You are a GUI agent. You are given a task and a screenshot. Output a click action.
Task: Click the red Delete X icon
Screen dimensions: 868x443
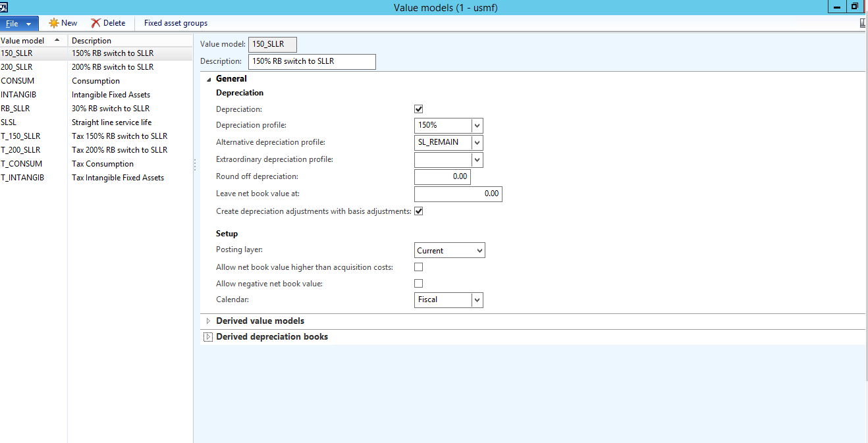click(95, 23)
